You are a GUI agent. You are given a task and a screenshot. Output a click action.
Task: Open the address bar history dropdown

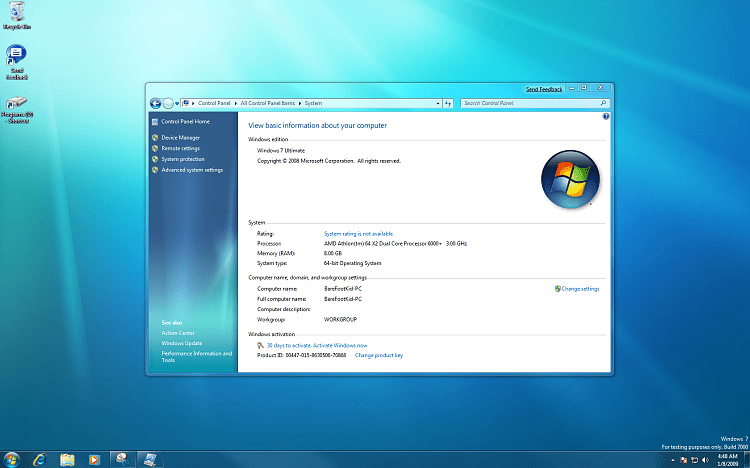[438, 103]
